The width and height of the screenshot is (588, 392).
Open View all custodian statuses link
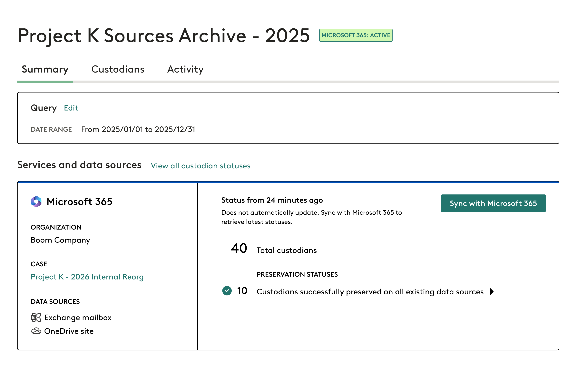click(201, 166)
